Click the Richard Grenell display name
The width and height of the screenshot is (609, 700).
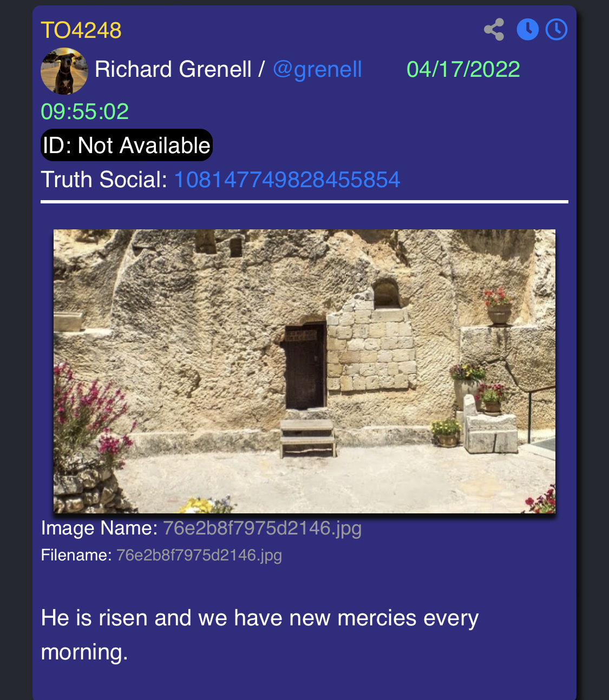point(173,69)
